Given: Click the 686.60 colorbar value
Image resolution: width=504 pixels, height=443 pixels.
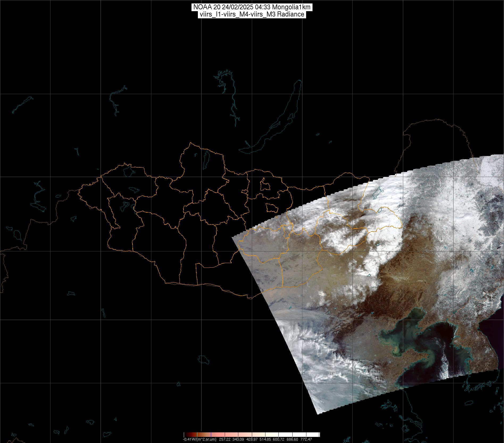Looking at the screenshot, I should [292, 439].
